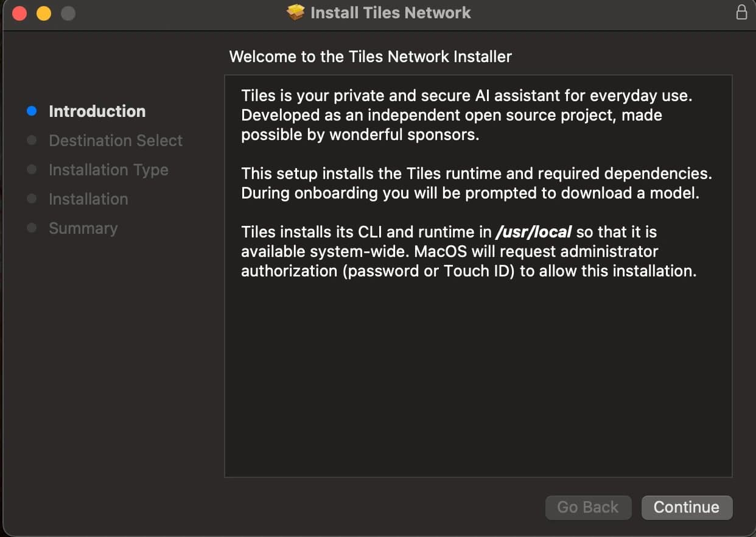756x537 pixels.
Task: Click the bullet beside Destination Select
Action: (32, 141)
